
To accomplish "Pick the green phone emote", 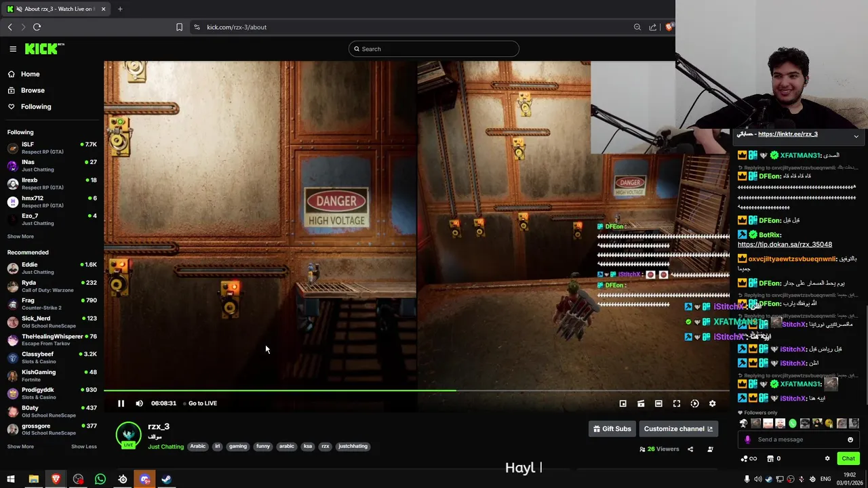I will coord(793,424).
